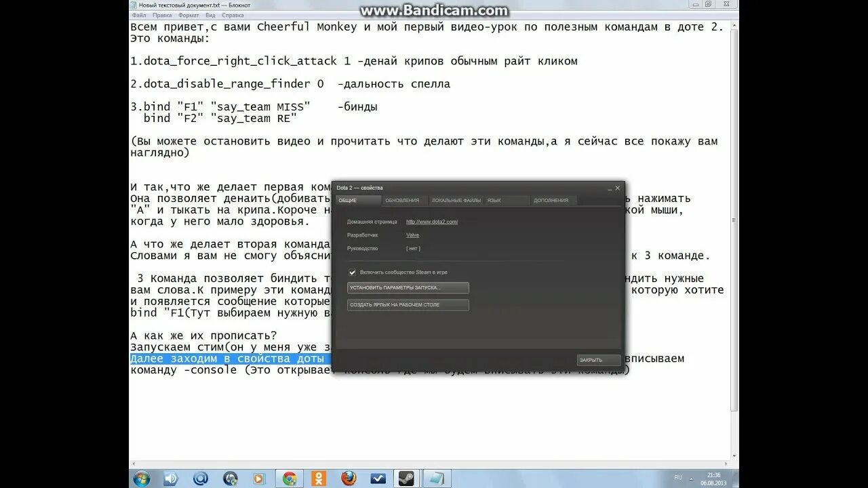This screenshot has height=488, width=868.
Task: Click the Notepad icon in the title bar
Action: [134, 5]
